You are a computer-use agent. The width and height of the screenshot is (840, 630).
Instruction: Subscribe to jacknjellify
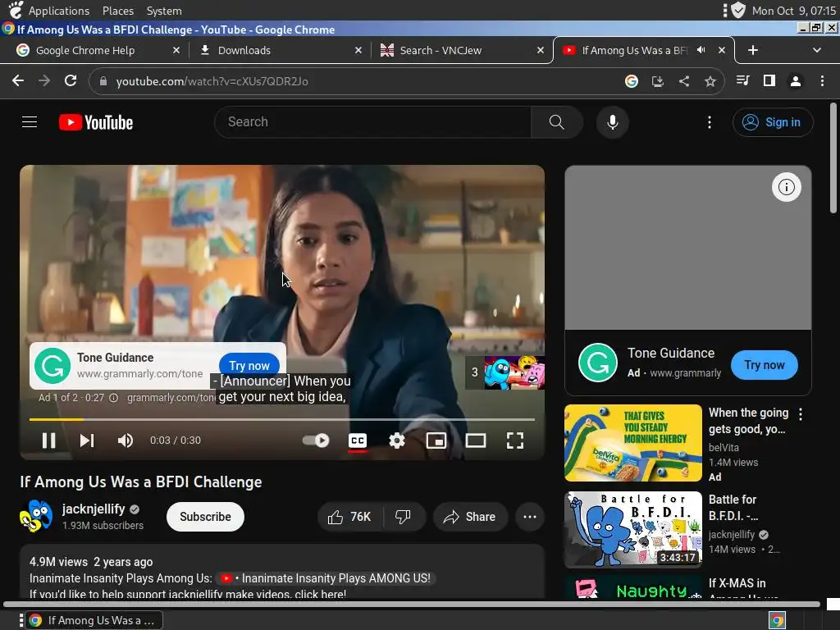(205, 517)
